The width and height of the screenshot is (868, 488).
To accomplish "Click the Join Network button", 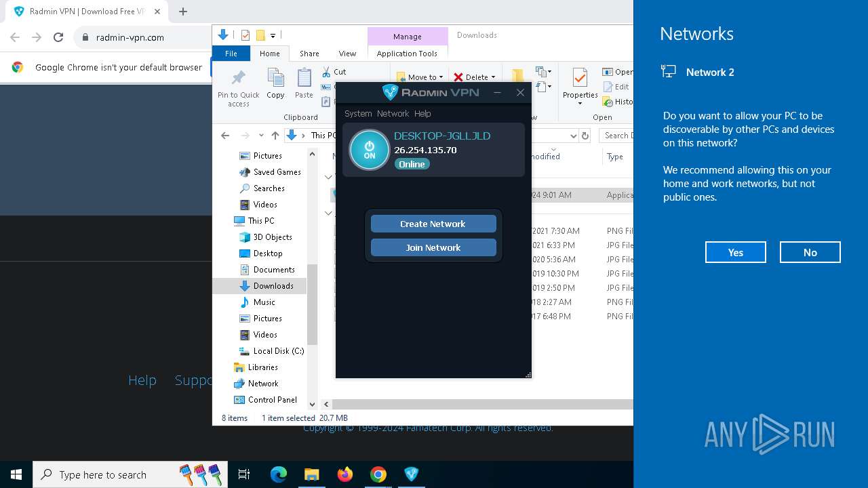I will click(x=433, y=247).
